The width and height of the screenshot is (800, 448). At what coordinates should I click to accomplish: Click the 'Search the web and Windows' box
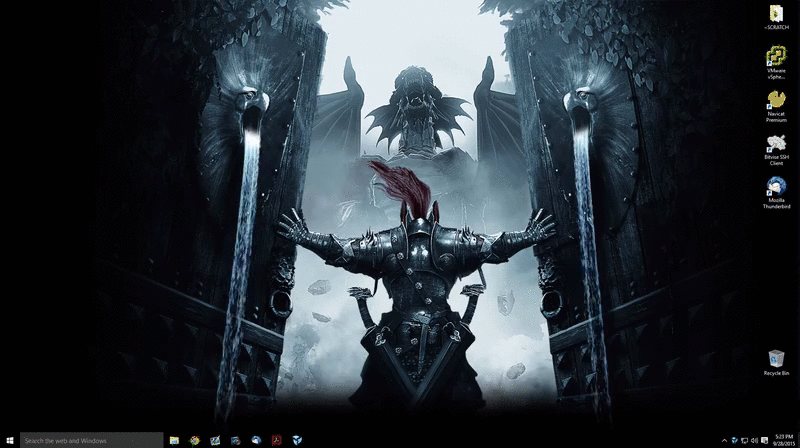tap(91, 440)
